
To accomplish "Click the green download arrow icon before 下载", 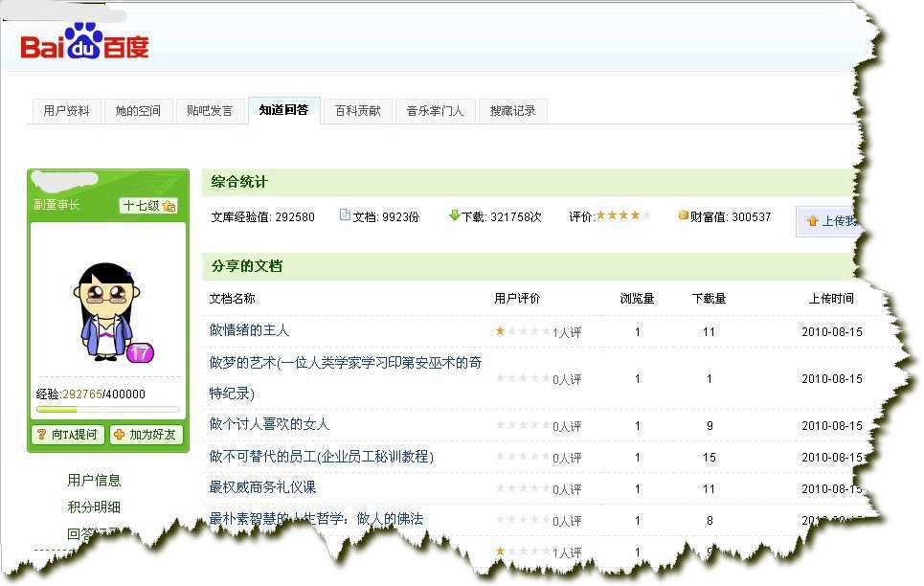I will click(x=455, y=216).
